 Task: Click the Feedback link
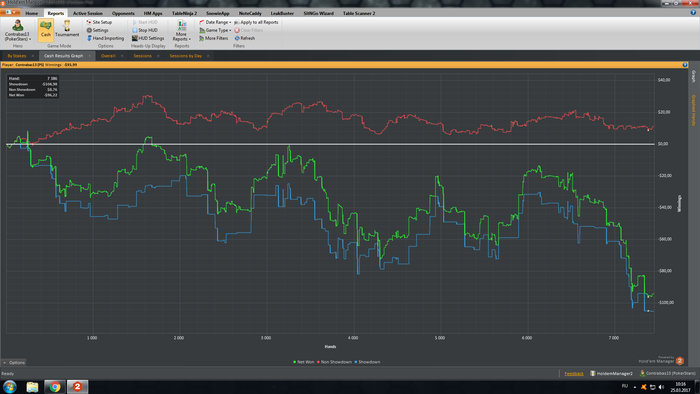tap(574, 373)
